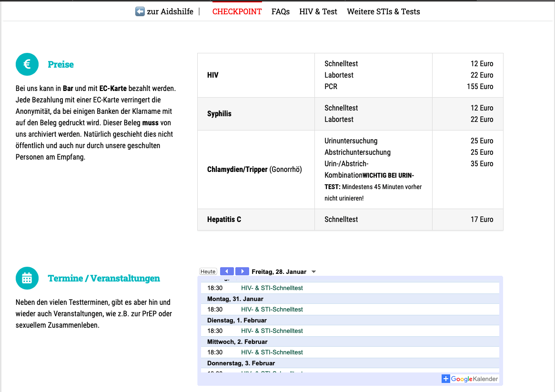555x392 pixels.
Task: Open the zur Aidshilfe link
Action: coord(170,12)
